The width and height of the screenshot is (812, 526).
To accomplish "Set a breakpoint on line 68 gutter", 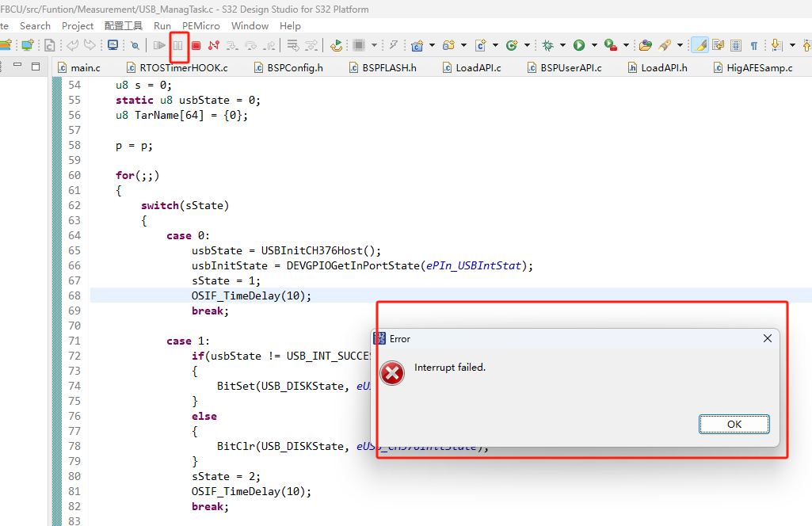I will [x=56, y=295].
